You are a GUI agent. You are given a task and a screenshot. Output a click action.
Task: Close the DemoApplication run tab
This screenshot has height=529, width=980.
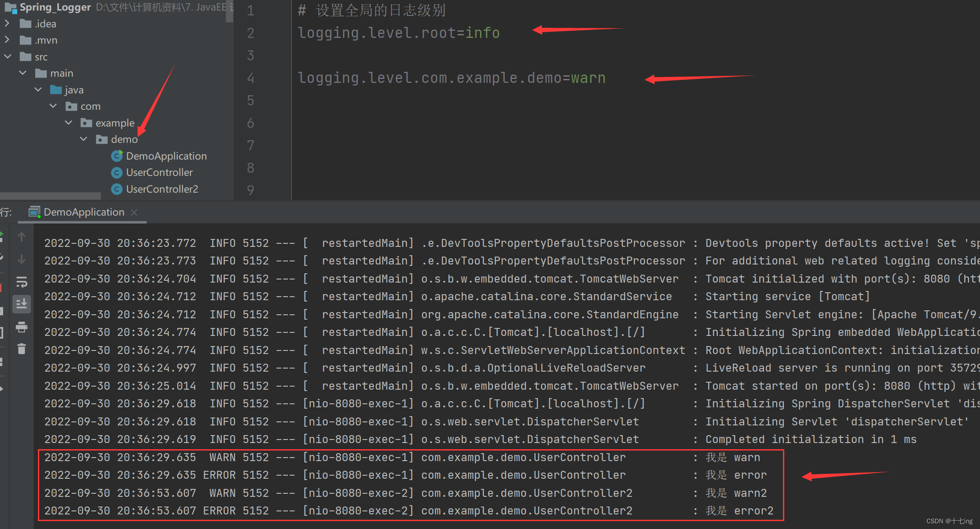[x=134, y=212]
